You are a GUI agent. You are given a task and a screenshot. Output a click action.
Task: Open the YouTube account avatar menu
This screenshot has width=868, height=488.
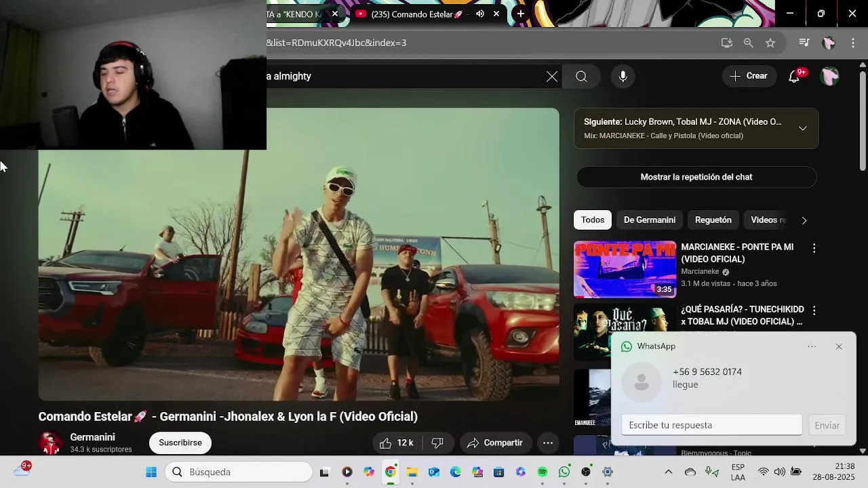click(x=829, y=76)
